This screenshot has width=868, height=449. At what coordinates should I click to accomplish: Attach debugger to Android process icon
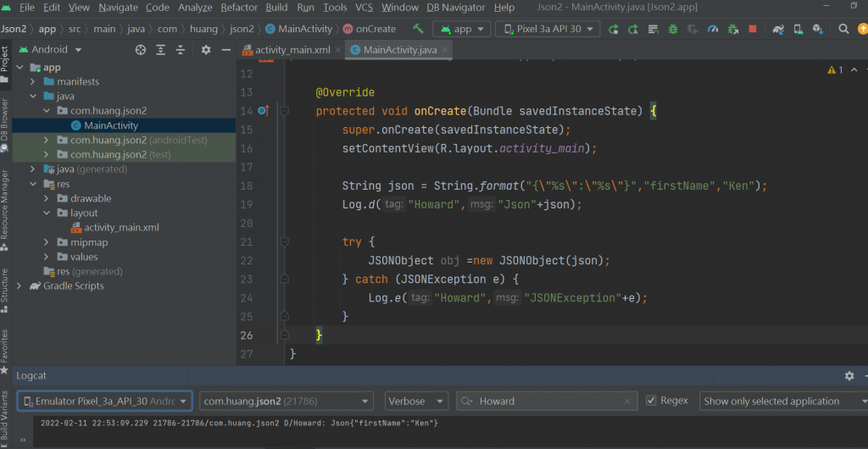pos(733,29)
